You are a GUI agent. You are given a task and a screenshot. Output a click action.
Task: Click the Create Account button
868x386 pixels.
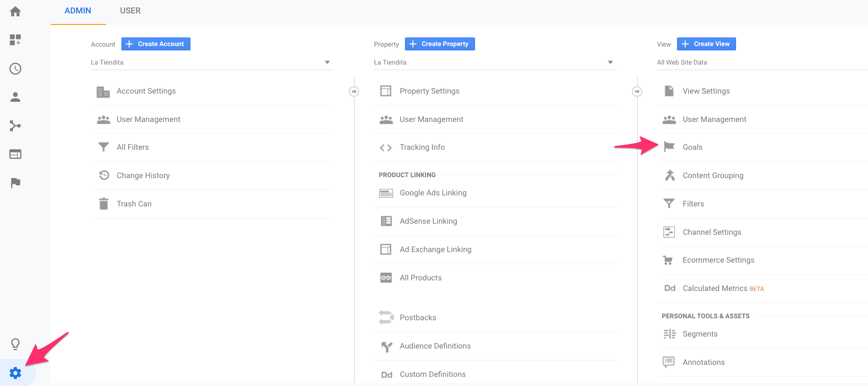(x=156, y=44)
